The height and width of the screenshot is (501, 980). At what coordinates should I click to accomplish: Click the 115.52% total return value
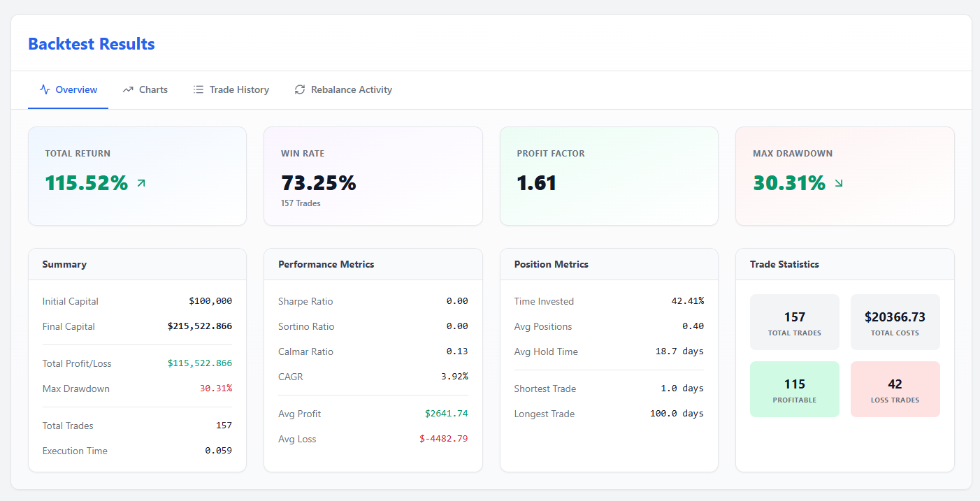pyautogui.click(x=87, y=183)
